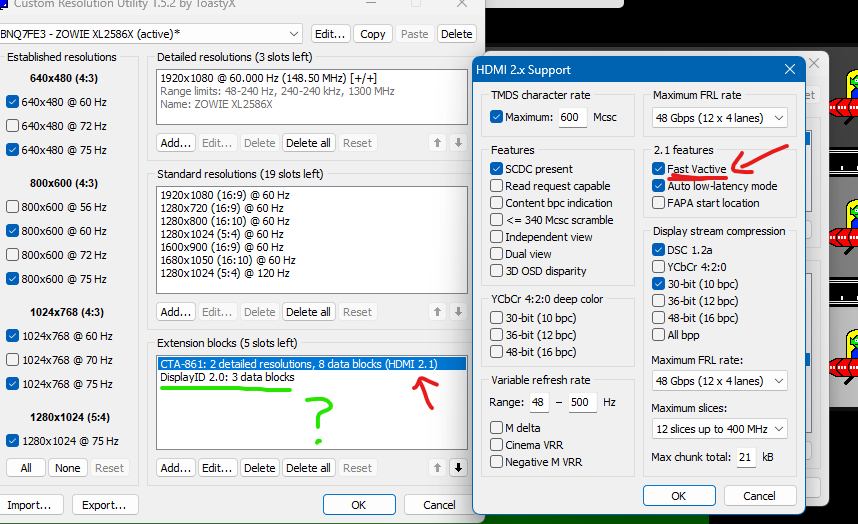Click OK in the HDMI 2.x Support dialog

pos(678,495)
